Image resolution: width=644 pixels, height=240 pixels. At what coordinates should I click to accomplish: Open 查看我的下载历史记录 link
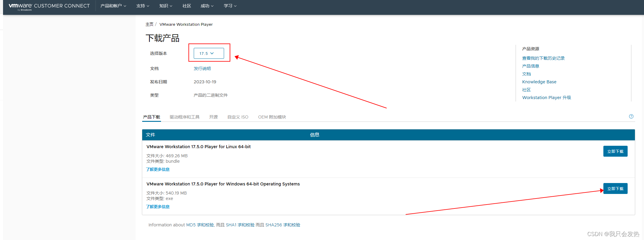coord(543,58)
